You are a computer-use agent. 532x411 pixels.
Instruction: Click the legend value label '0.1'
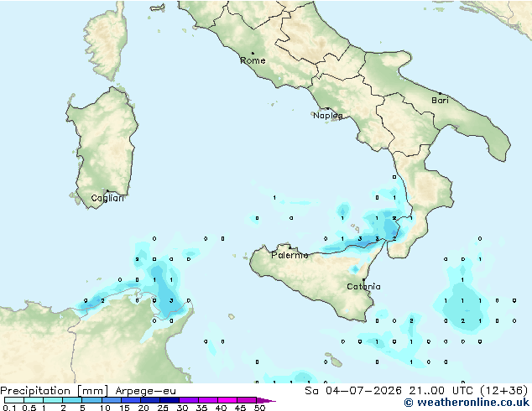point(8,408)
